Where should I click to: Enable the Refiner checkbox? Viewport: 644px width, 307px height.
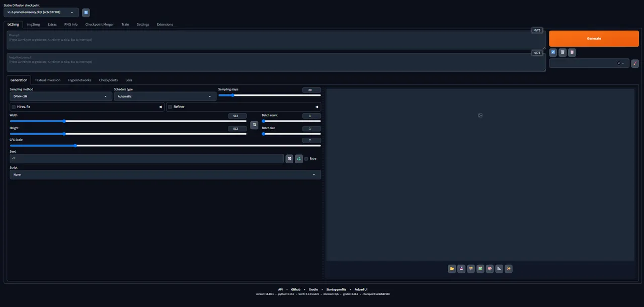coord(170,107)
